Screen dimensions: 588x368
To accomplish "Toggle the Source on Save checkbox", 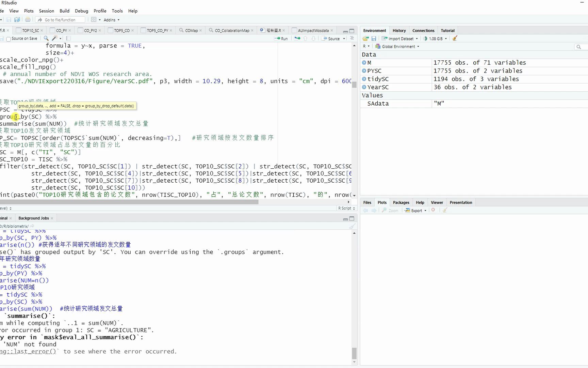I will pos(9,39).
